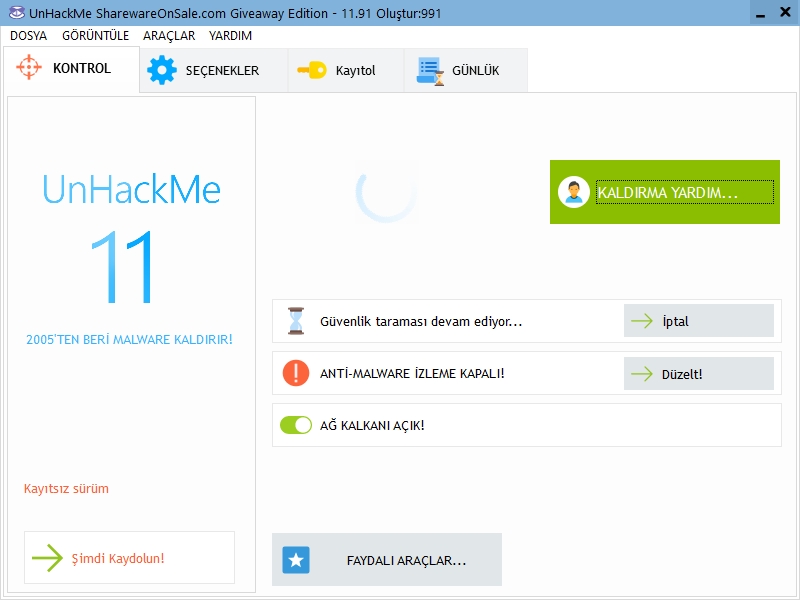Click the Şimdi Kaydolun! register button
Viewport: 800px width, 600px height.
[x=129, y=558]
